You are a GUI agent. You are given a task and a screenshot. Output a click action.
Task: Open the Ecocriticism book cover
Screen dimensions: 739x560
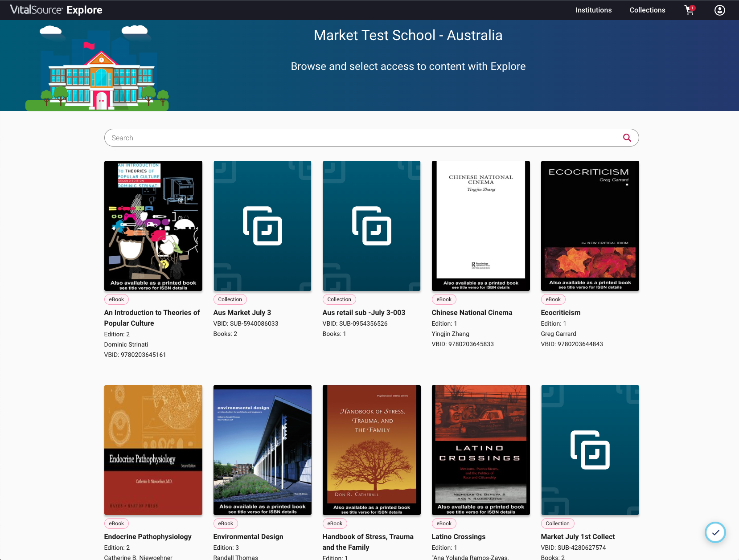pos(590,226)
